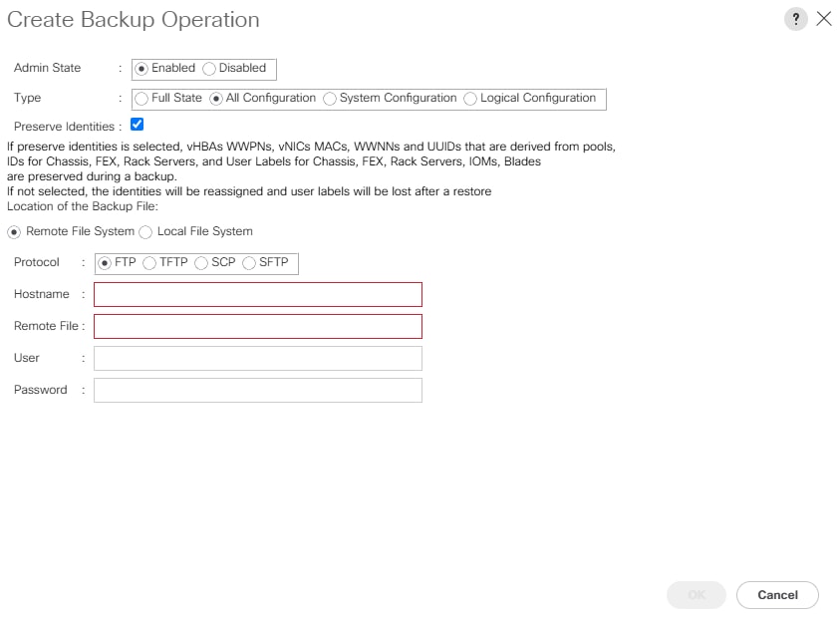Select Disabled admin state

point(209,69)
